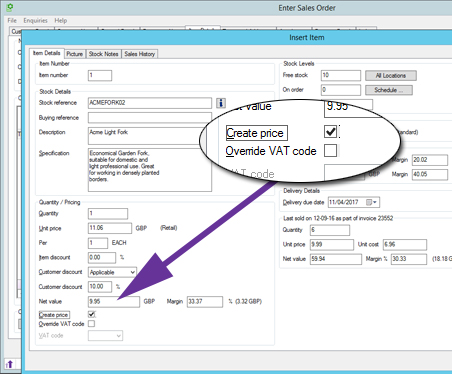This screenshot has width=452, height=374.
Task: Click the Margin field showing 20.02
Action: pos(430,160)
